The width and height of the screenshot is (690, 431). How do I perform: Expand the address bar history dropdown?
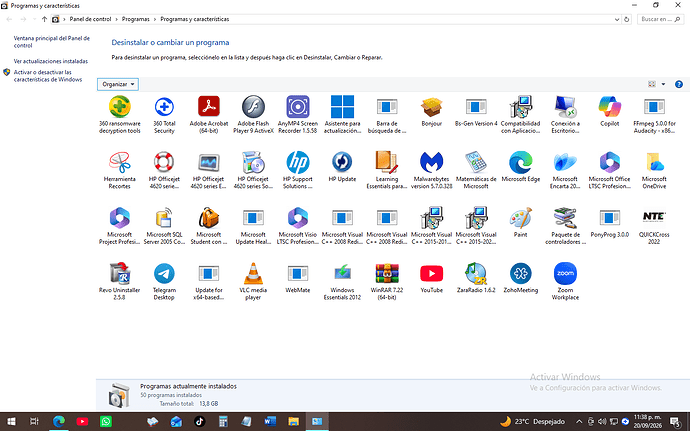tap(617, 19)
